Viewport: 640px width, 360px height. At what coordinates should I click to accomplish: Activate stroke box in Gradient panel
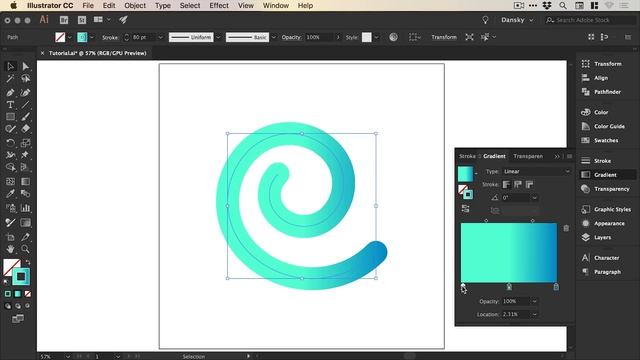[x=468, y=194]
